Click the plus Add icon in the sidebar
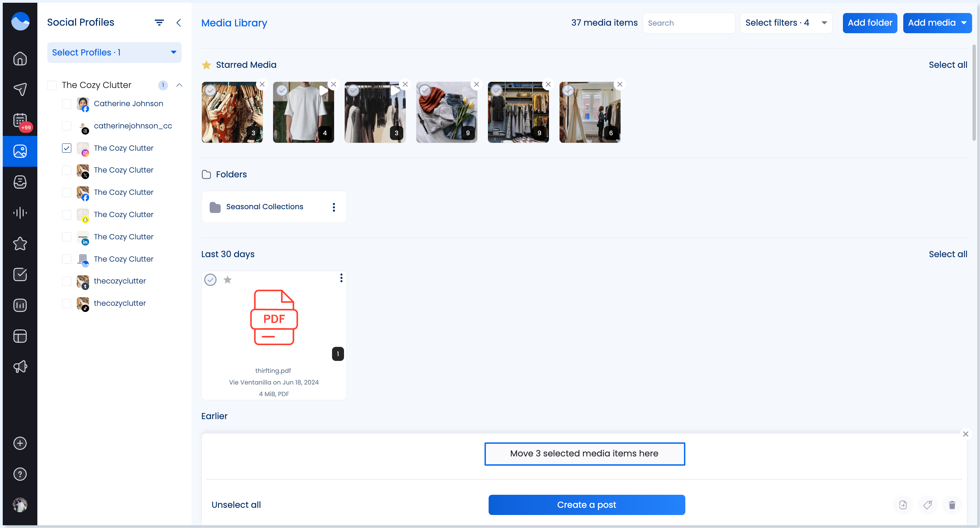 pyautogui.click(x=20, y=443)
